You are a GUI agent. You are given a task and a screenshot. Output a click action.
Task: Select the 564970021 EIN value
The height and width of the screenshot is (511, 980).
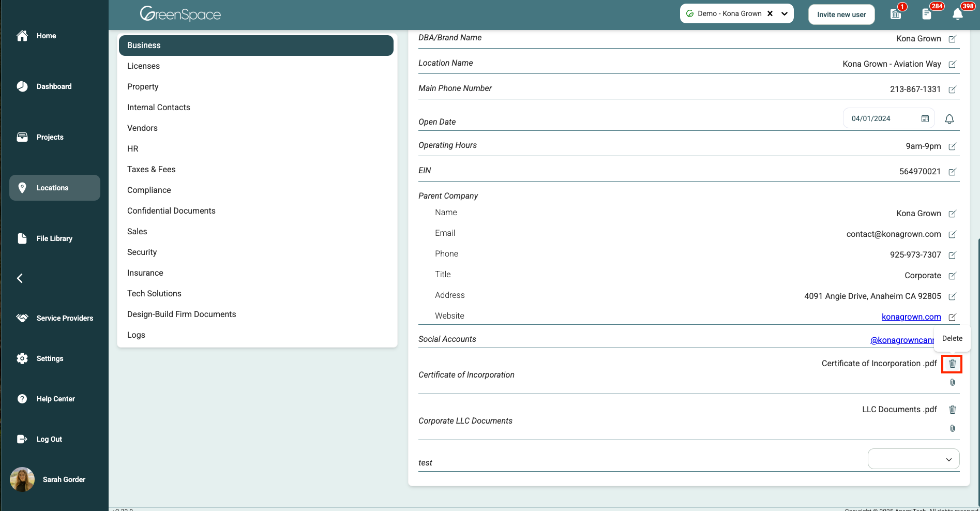click(x=920, y=172)
